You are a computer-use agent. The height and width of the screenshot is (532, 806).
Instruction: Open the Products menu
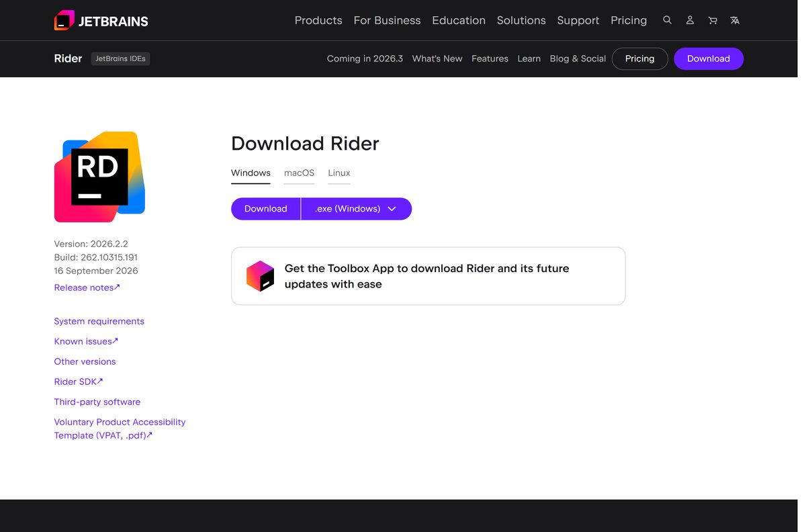(318, 20)
